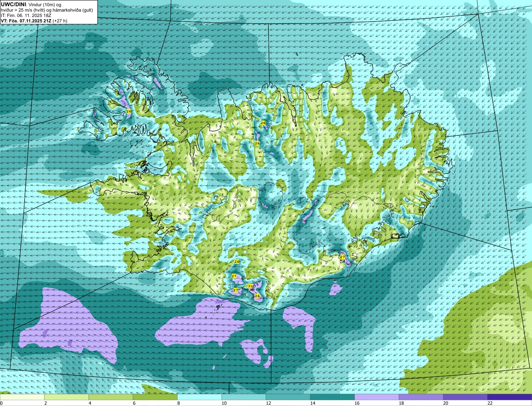Click the "2" tick label on the color scale
Screen dimensions: 532x406
coord(45,403)
